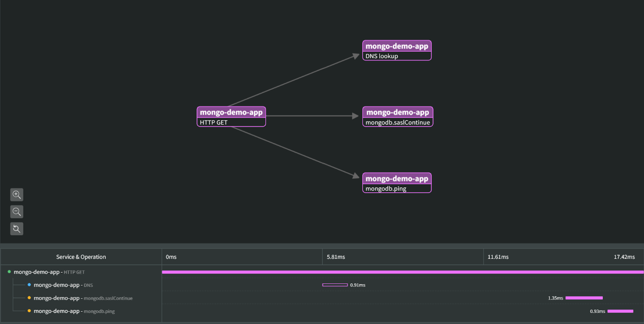Select the mongodb.ping graph node
Image resolution: width=644 pixels, height=324 pixels.
pos(397,183)
